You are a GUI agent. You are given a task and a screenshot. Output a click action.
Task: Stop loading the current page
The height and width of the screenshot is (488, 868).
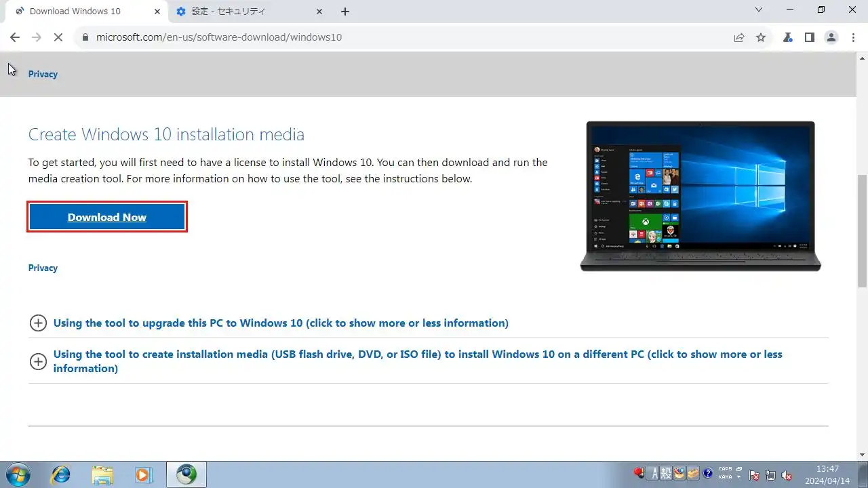tap(58, 37)
